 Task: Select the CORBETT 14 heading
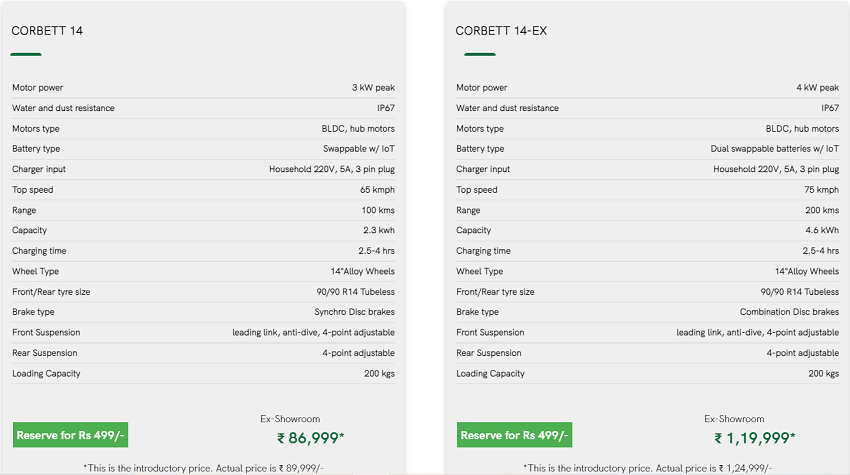click(47, 31)
